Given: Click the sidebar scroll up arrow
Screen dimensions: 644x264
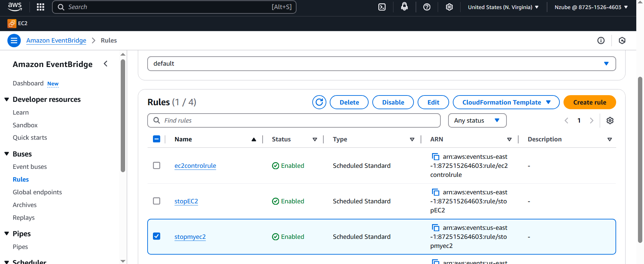Looking at the screenshot, I should click(x=123, y=54).
